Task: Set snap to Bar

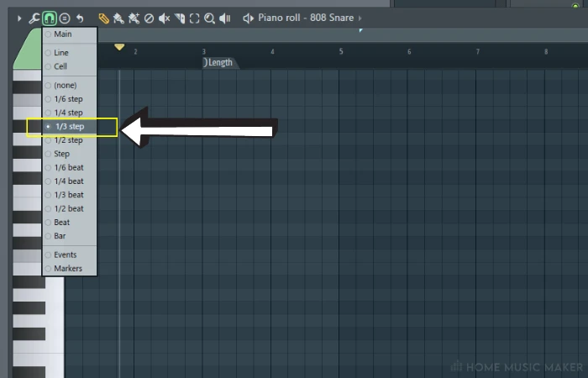Action: click(x=70, y=236)
